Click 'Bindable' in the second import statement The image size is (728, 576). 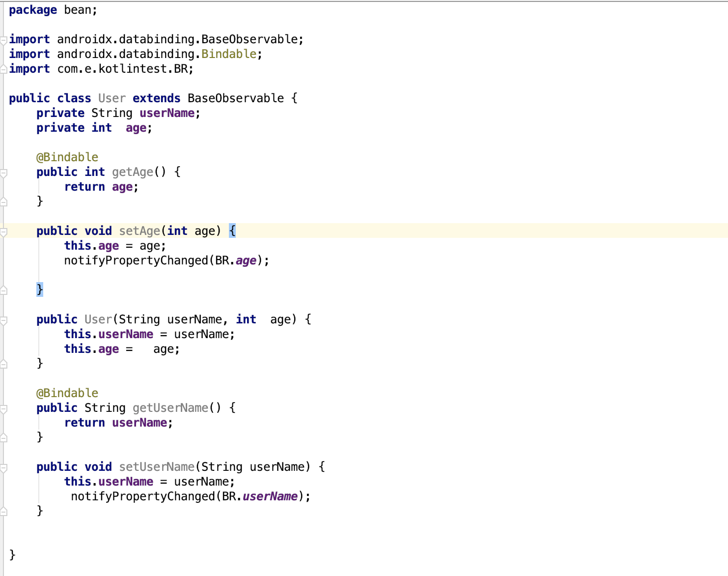click(229, 54)
